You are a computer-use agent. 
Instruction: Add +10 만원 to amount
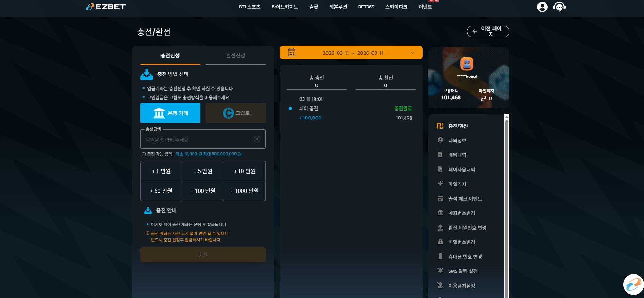(x=245, y=171)
